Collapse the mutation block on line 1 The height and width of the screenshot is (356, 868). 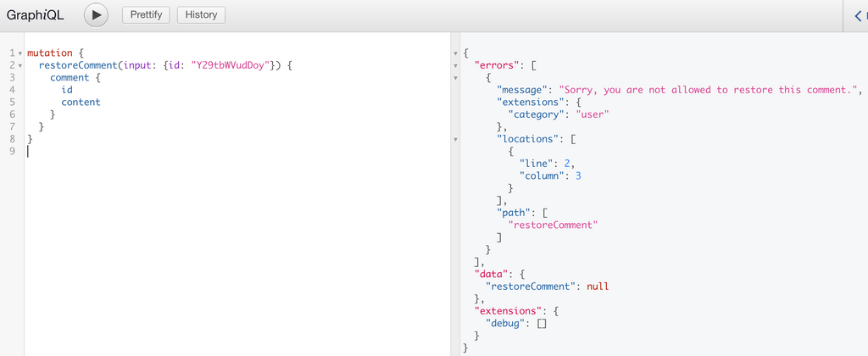click(x=20, y=53)
